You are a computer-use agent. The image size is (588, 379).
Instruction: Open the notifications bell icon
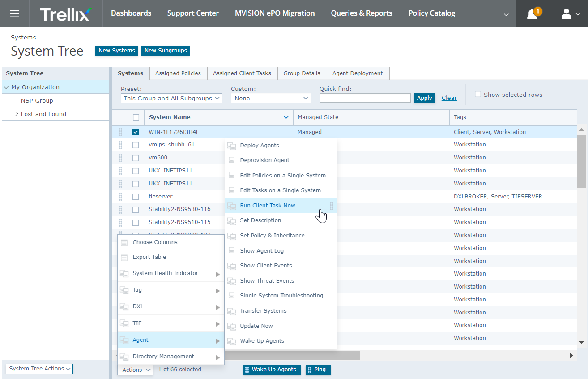point(532,14)
